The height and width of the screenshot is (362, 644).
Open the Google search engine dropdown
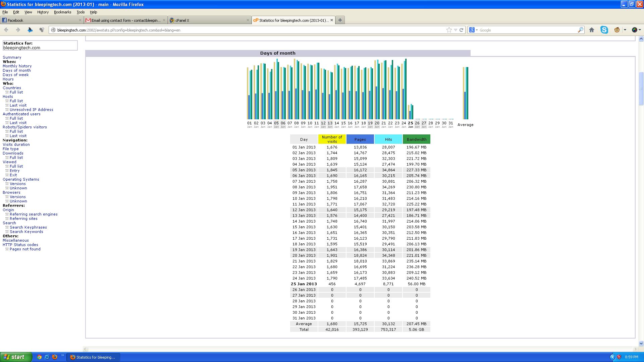point(473,30)
